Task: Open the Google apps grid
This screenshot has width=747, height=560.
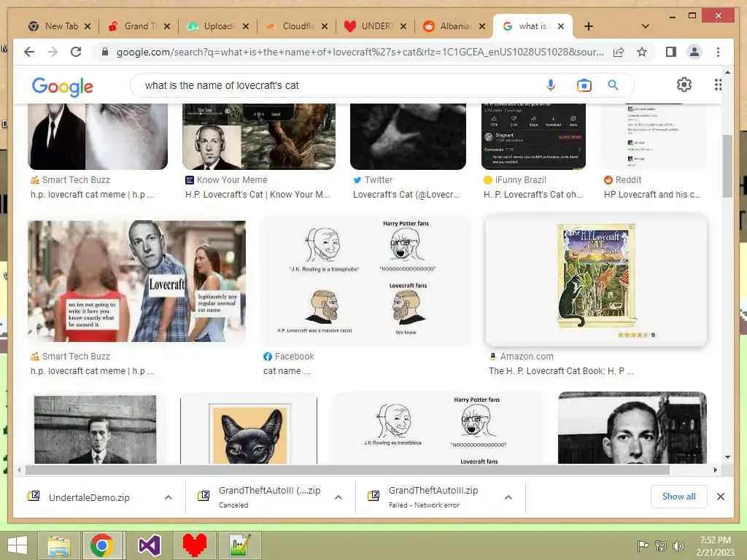Action: click(718, 85)
